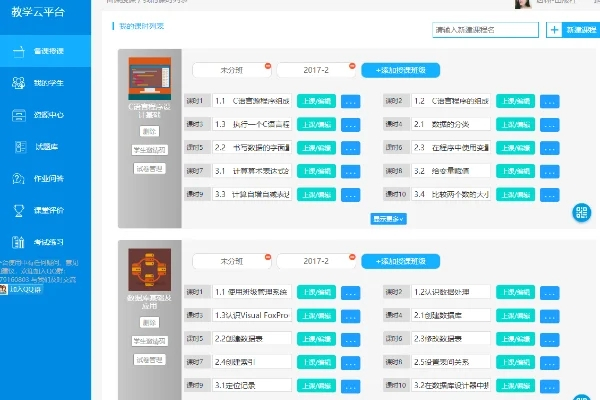This screenshot has height=400, width=600.
Task: Start the 上课/编辑 button for C language lesson 3.2
Action: [x=515, y=171]
